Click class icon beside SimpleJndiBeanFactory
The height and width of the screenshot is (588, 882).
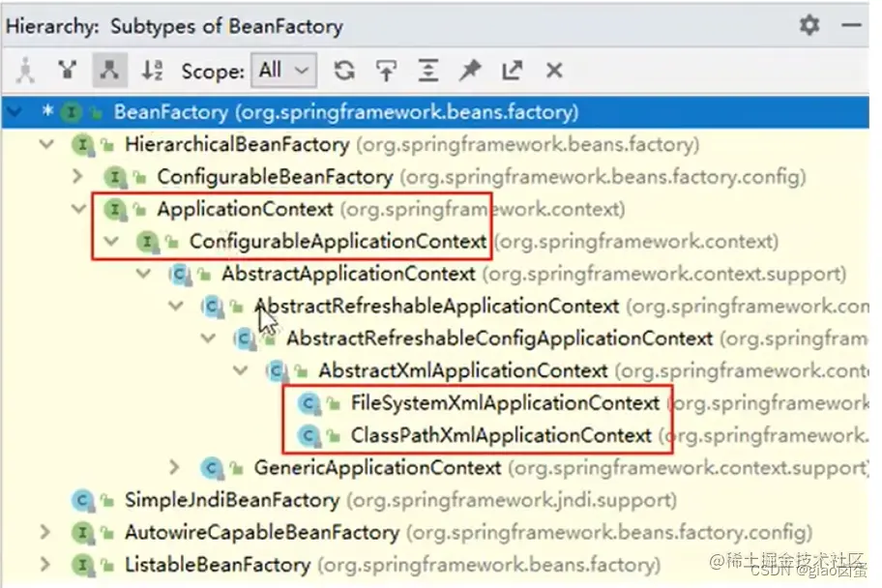82,500
